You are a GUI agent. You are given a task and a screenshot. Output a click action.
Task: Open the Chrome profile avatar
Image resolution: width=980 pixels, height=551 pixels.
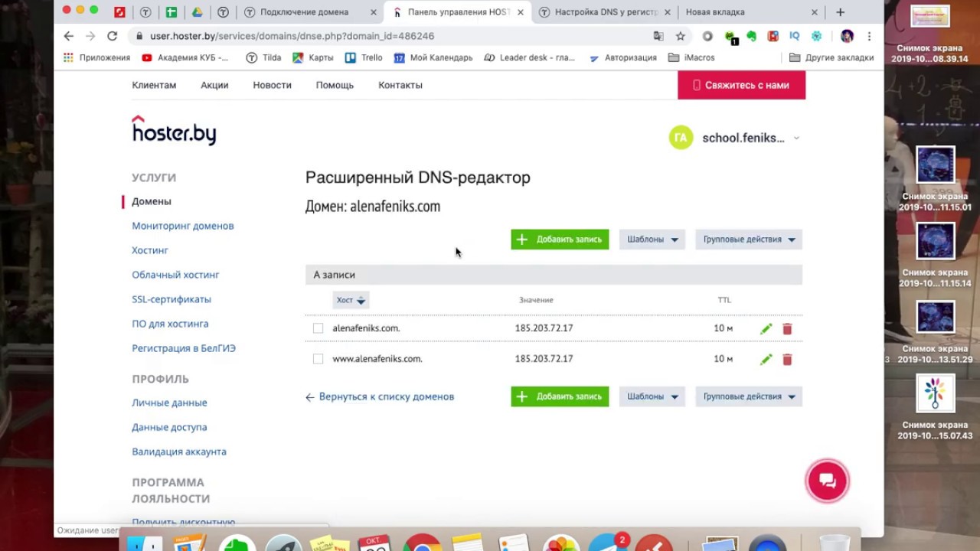point(847,36)
